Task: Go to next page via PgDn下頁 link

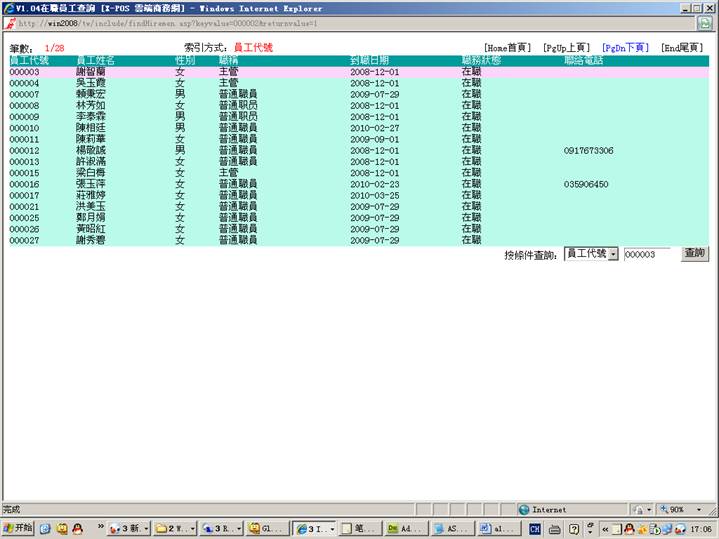Action: coord(624,47)
